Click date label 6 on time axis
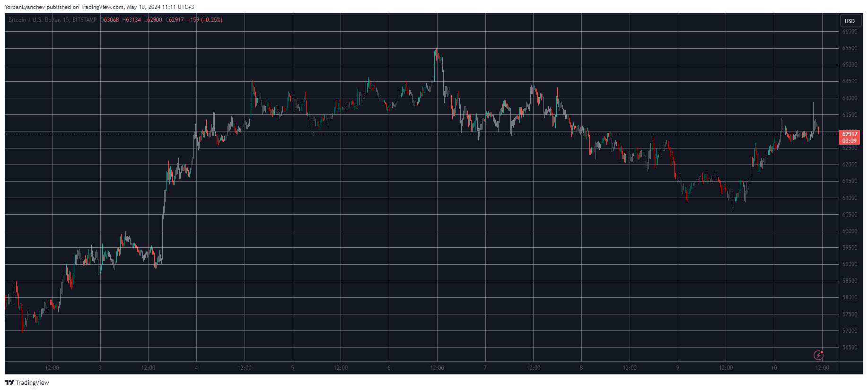This screenshot has height=391, width=868. [x=389, y=368]
